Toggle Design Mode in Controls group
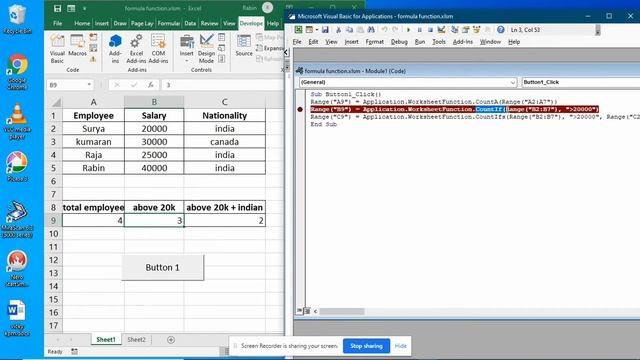This screenshot has height=360, width=640. pyautogui.click(x=206, y=49)
